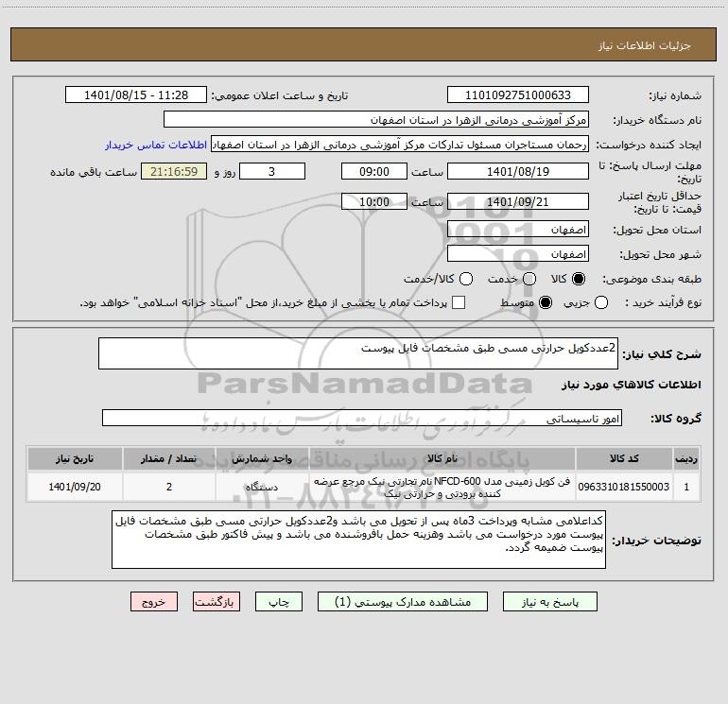This screenshot has height=704, width=728.
Task: Click the واحد شمارش column header
Action: point(262,458)
